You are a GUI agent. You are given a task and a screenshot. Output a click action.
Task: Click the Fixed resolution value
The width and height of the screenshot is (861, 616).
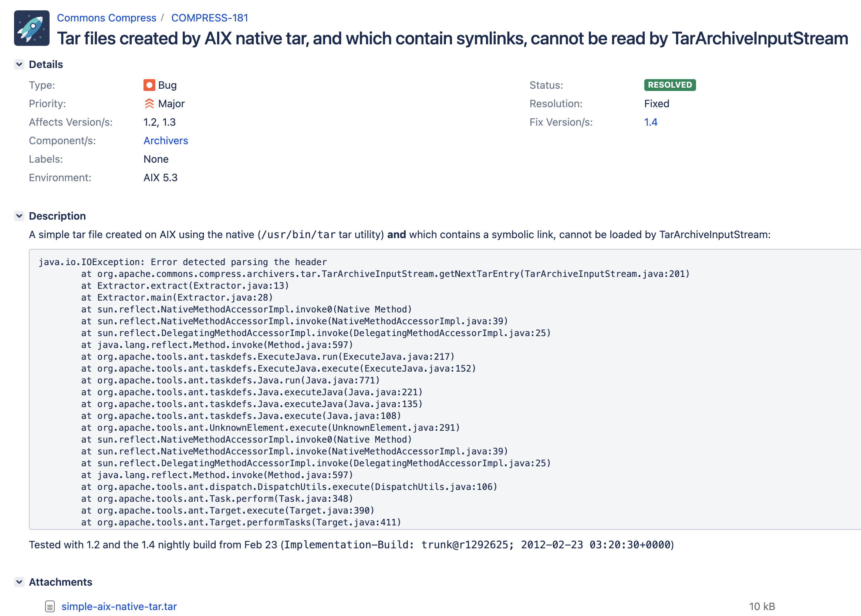click(656, 104)
